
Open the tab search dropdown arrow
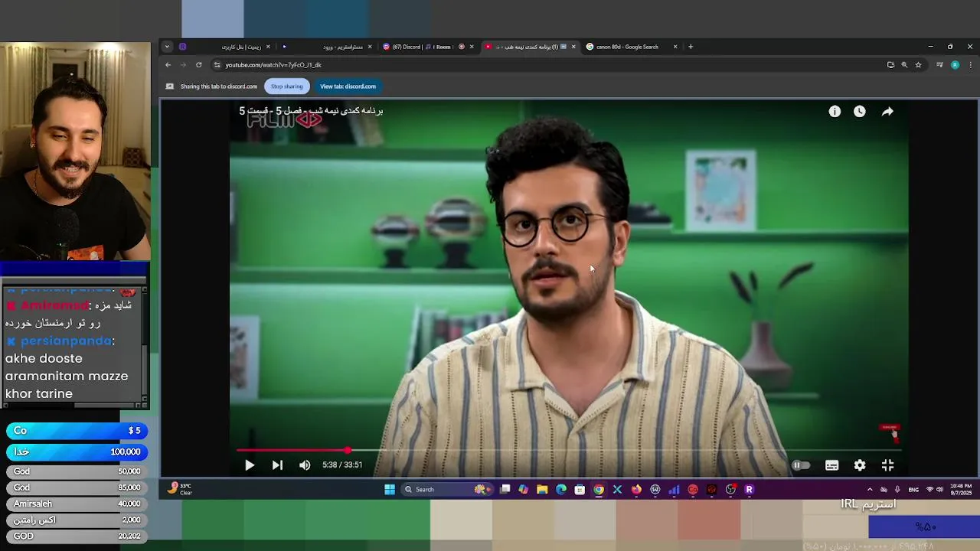click(167, 47)
